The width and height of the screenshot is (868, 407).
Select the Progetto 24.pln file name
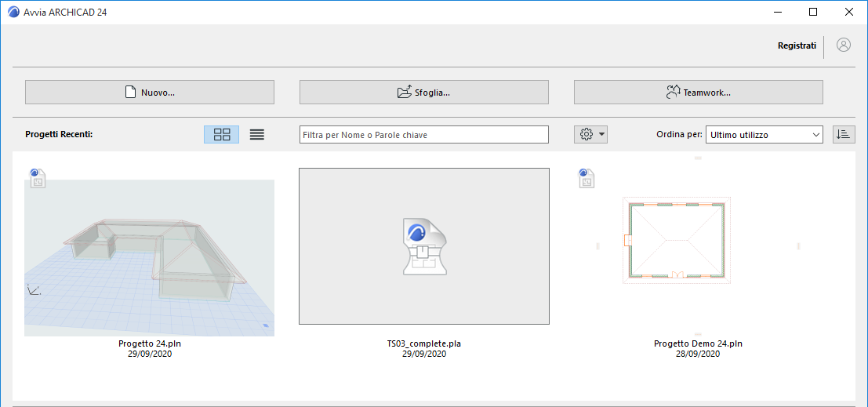[150, 344]
